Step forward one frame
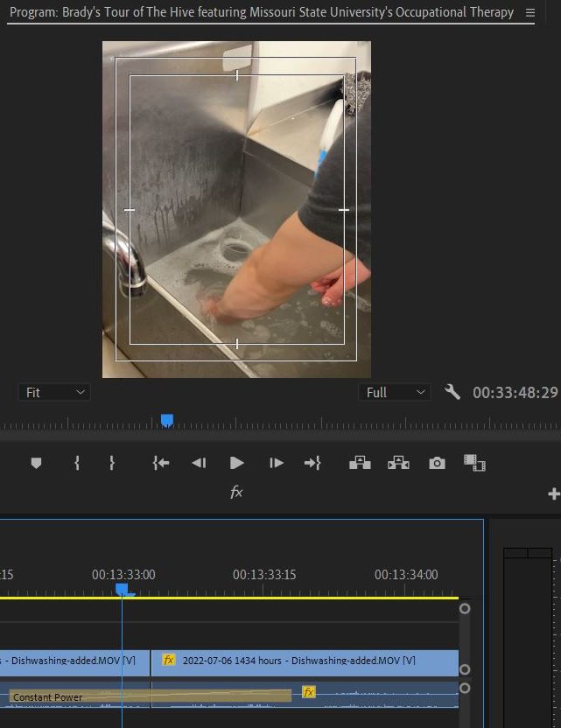The image size is (561, 728). (277, 463)
